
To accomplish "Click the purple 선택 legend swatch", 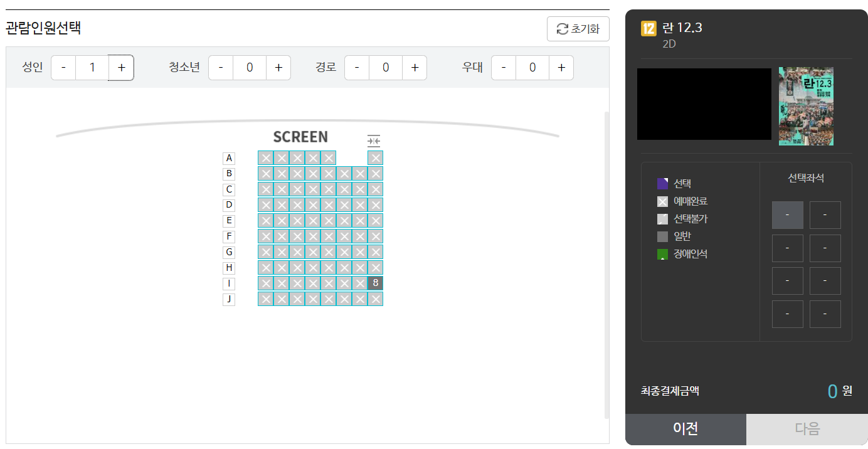I will [662, 184].
